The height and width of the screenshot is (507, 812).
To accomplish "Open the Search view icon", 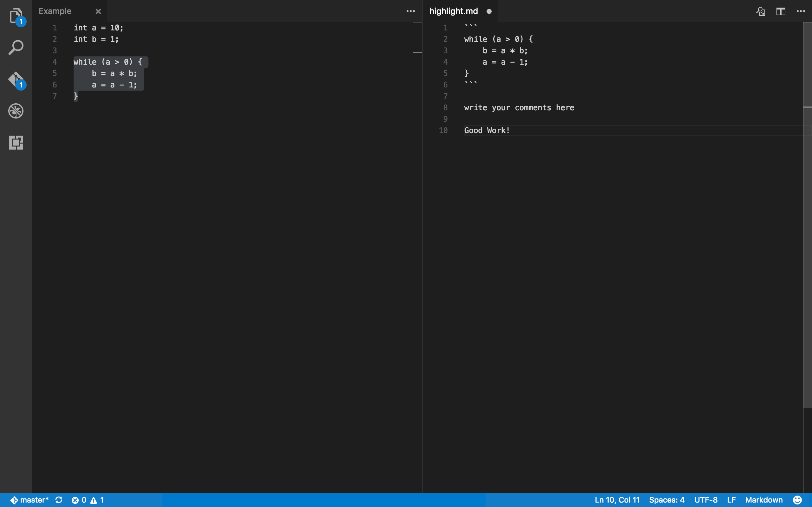I will [x=16, y=47].
